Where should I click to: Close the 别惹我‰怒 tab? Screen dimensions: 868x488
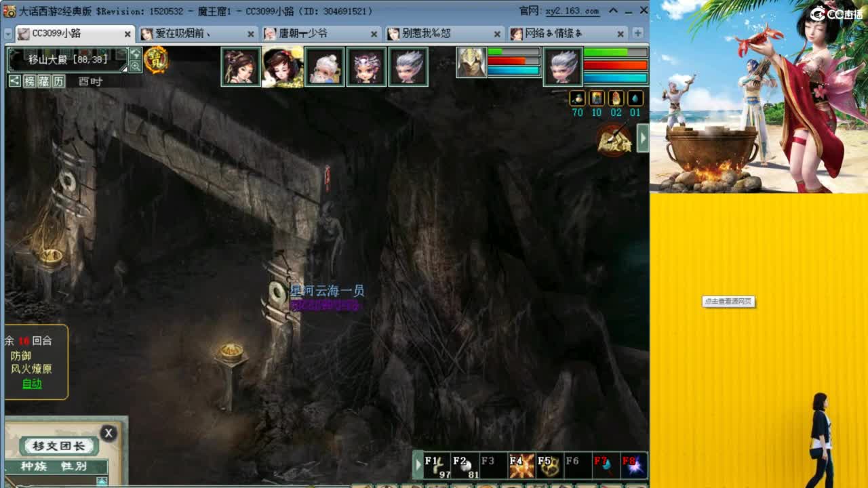click(x=498, y=34)
